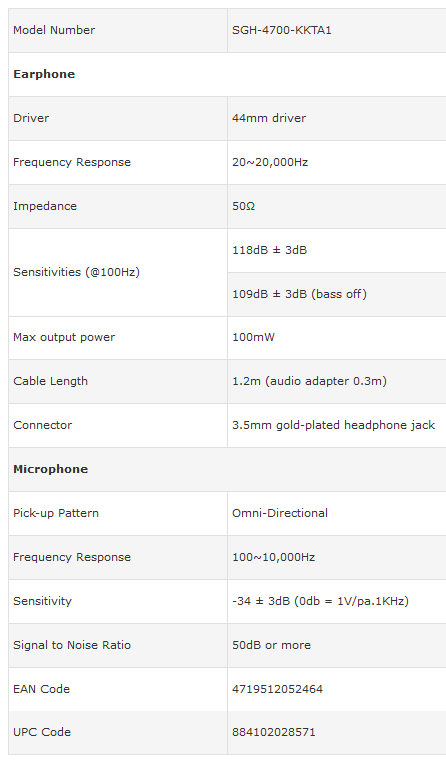The height and width of the screenshot is (761, 446).
Task: Click the 44mm driver value cell
Action: [336, 118]
